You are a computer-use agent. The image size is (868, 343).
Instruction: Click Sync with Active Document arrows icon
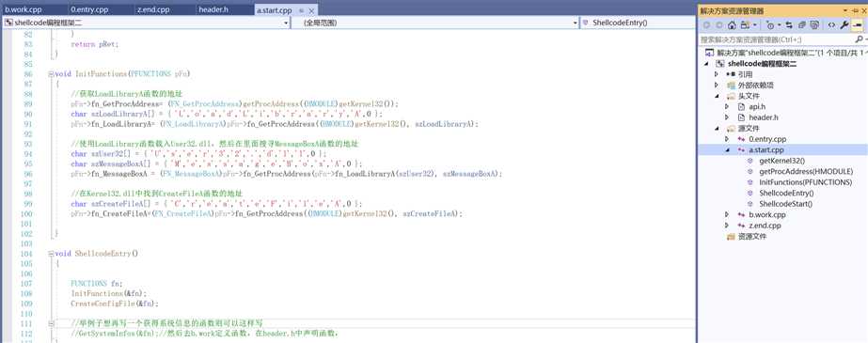tap(789, 25)
